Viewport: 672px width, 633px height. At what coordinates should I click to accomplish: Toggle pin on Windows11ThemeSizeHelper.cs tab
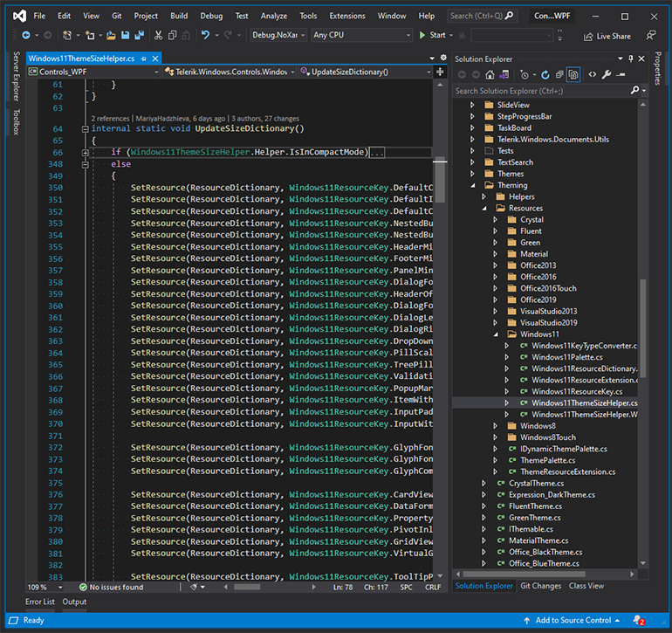144,58
